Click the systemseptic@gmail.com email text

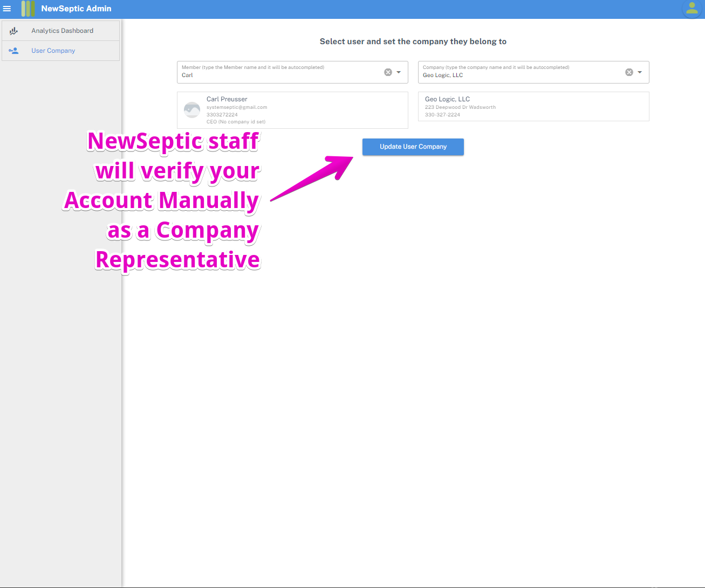(237, 107)
